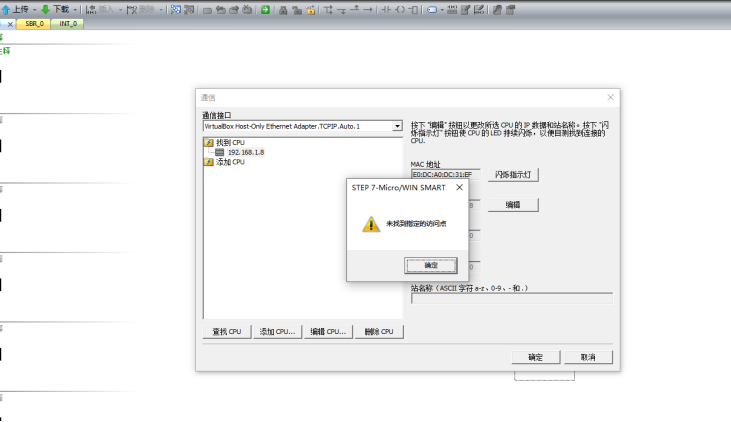The image size is (731, 422).
Task: Click 取消 in the 通信 dialog
Action: point(588,357)
